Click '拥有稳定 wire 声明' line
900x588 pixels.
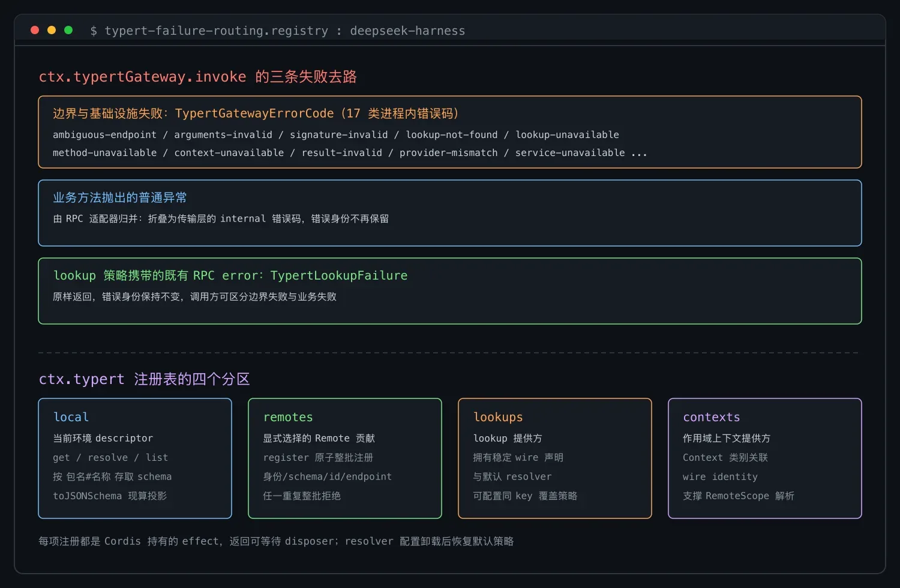pyautogui.click(x=518, y=458)
